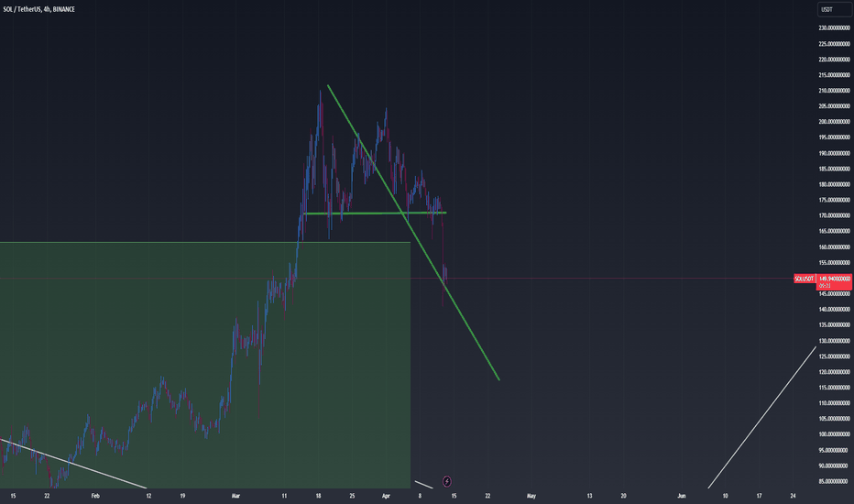Click the 25 date label before Apr
The height and width of the screenshot is (504, 854).
click(353, 496)
